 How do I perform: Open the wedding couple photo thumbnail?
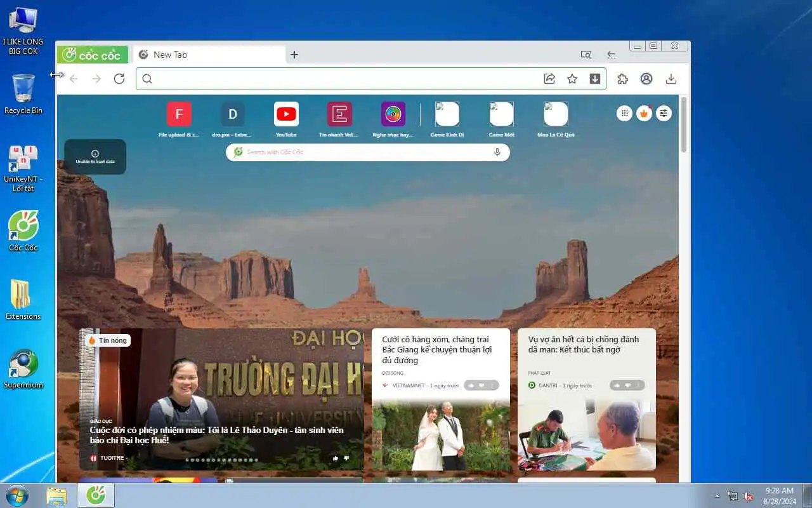(x=441, y=435)
